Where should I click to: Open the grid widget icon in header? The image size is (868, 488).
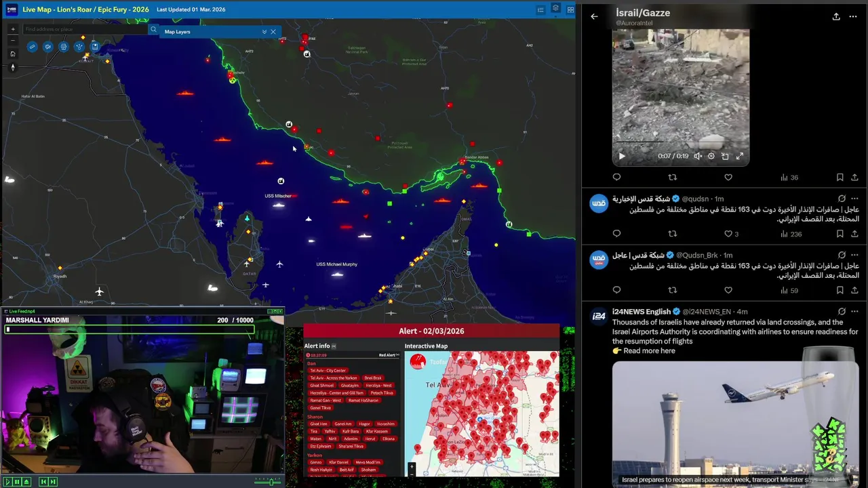tap(570, 9)
